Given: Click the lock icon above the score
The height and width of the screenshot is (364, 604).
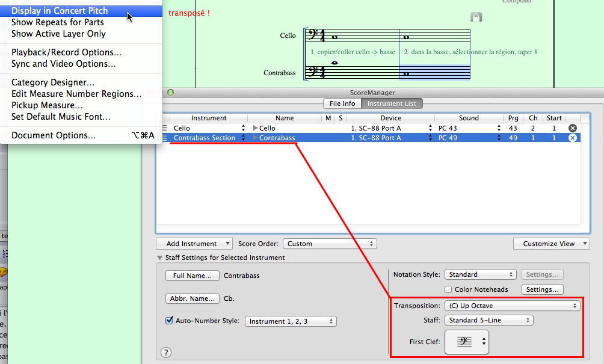Looking at the screenshot, I should point(476,17).
